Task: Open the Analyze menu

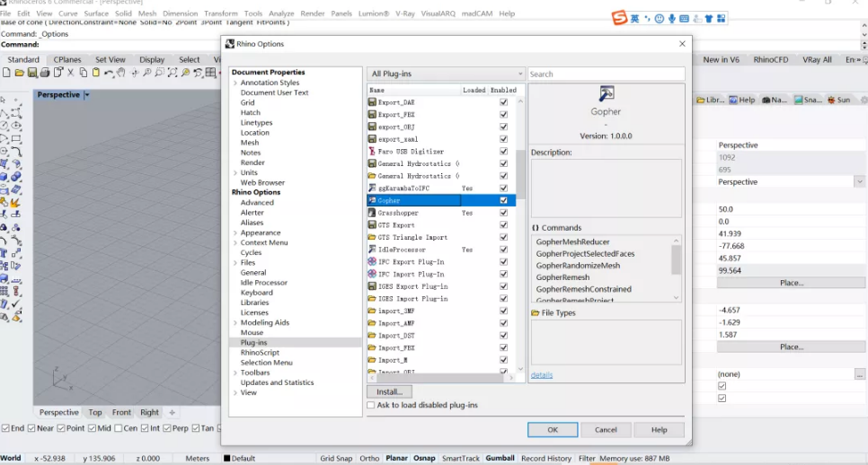Action: pyautogui.click(x=281, y=13)
